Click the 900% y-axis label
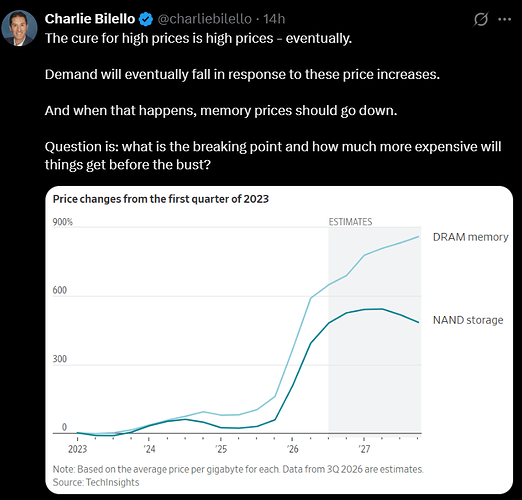The width and height of the screenshot is (522, 500). pos(63,222)
